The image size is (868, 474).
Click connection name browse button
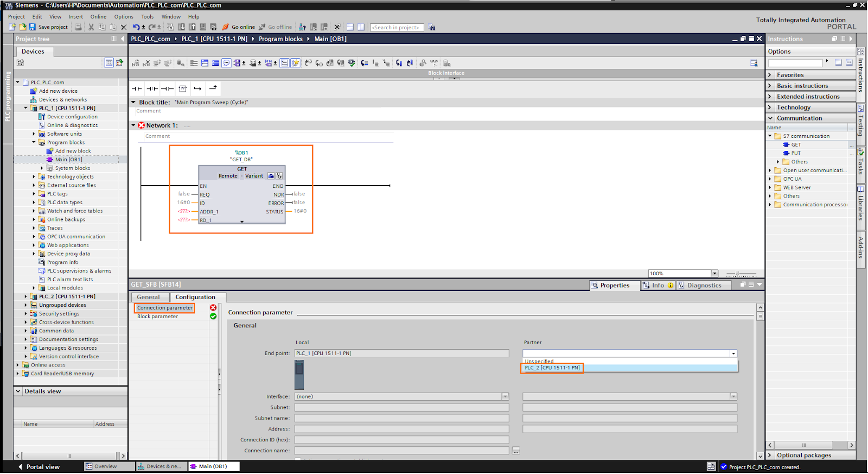point(516,451)
